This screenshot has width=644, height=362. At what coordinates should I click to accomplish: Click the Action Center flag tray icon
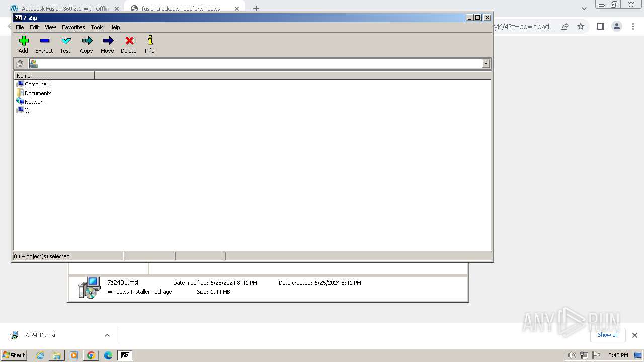(x=597, y=355)
